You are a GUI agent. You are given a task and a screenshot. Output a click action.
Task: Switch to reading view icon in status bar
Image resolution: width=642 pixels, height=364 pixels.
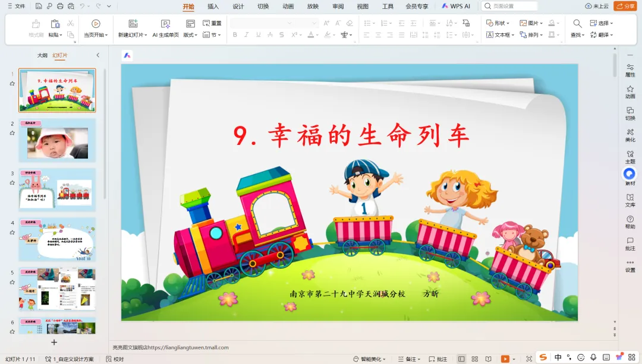pos(488,359)
